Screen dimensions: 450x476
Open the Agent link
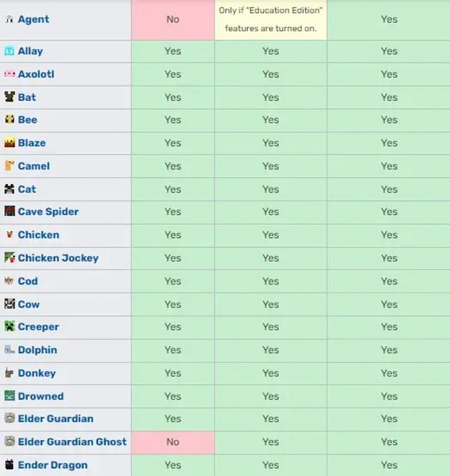(x=33, y=19)
